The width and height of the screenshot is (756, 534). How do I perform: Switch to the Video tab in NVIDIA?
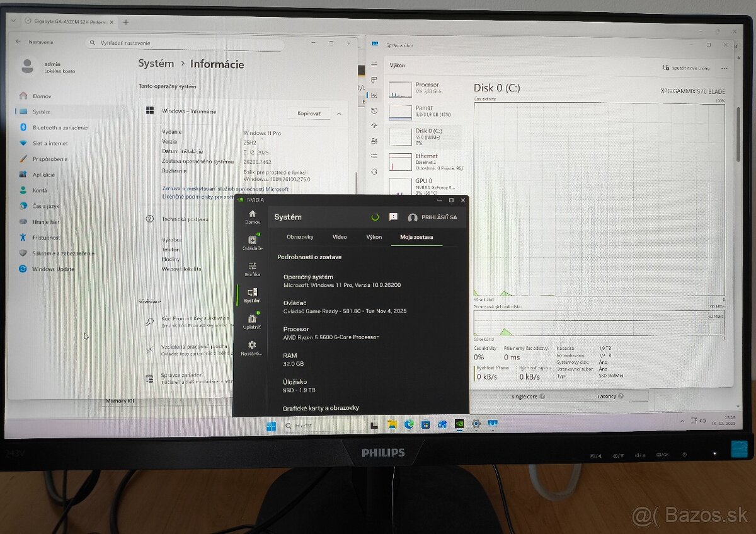[340, 237]
